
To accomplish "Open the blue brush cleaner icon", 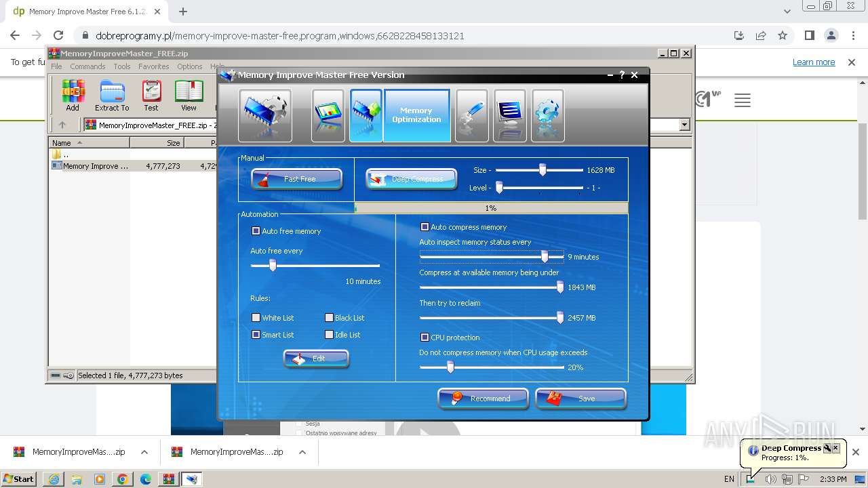I will pyautogui.click(x=472, y=115).
